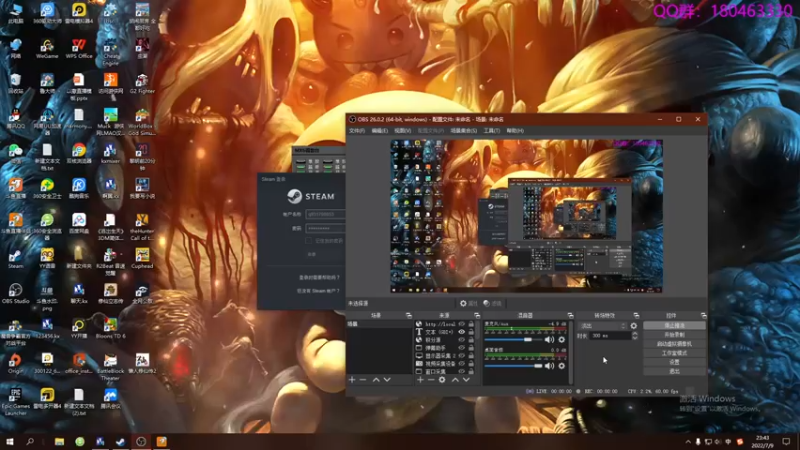Toggle lock on the http://local source
Image resolution: width=800 pixels, height=450 pixels.
471,324
